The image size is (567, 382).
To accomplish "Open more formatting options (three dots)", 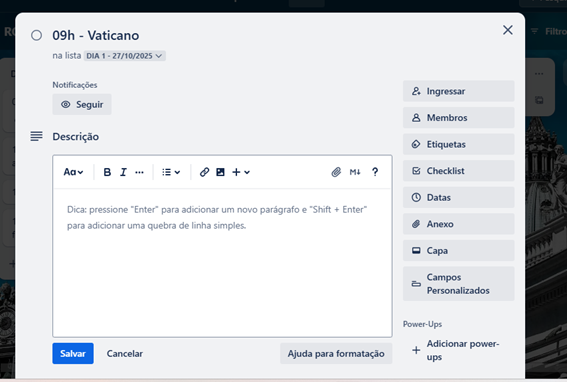I will click(x=139, y=172).
